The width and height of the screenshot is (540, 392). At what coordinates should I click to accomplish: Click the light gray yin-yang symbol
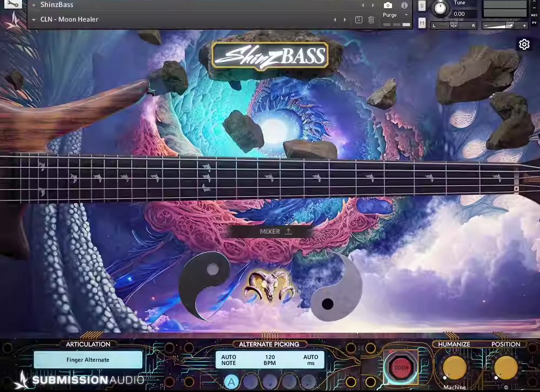(x=336, y=288)
